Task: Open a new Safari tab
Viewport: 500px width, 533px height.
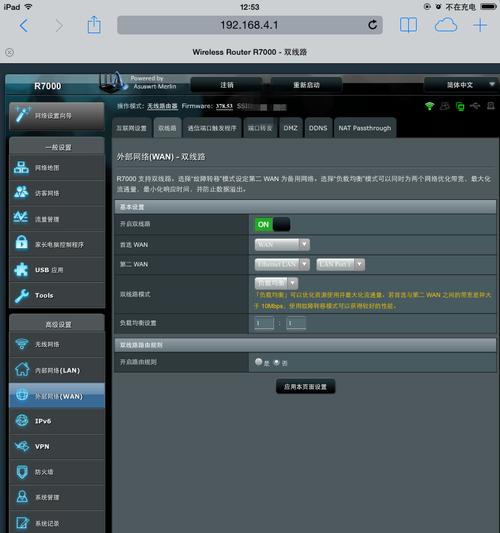Action: point(480,25)
